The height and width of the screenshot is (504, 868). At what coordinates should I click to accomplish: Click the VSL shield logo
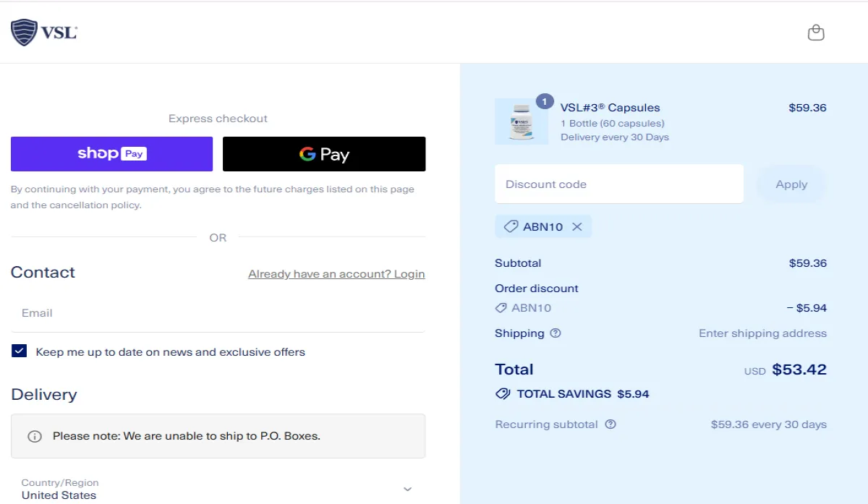(44, 33)
